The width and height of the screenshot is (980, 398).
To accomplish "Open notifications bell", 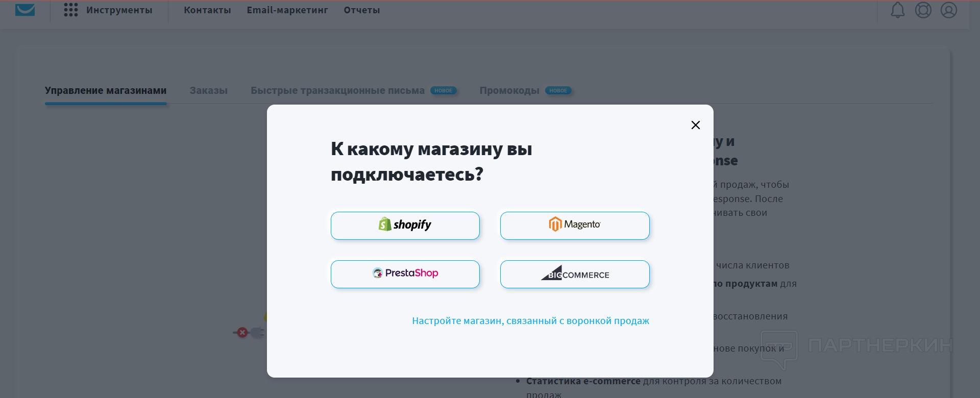I will point(898,10).
